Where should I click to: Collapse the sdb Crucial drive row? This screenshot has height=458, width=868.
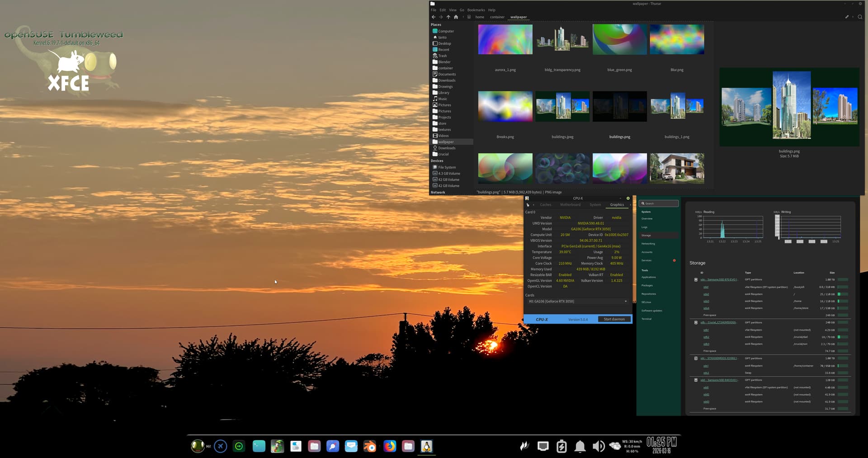tap(696, 323)
